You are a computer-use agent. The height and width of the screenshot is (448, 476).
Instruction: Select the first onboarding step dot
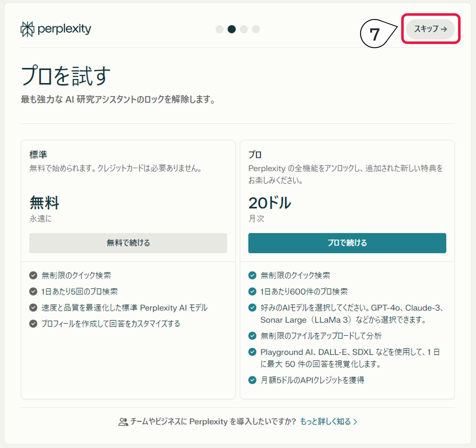click(220, 29)
